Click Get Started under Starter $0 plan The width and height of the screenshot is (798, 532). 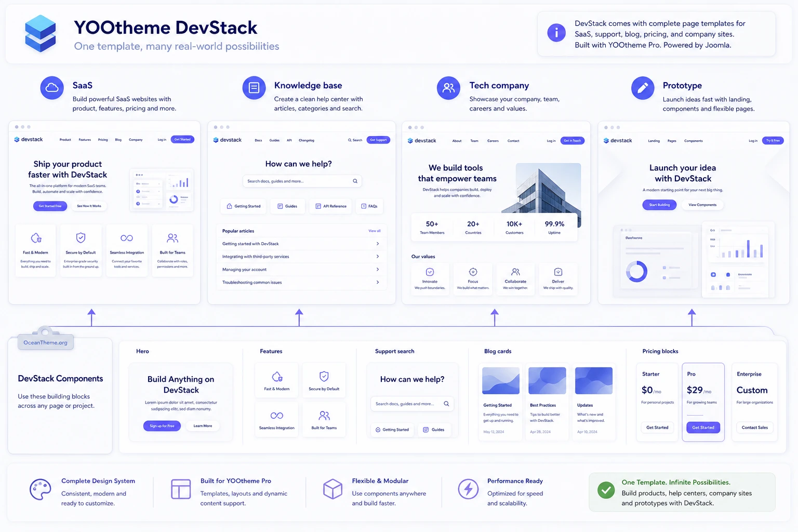pyautogui.click(x=657, y=428)
